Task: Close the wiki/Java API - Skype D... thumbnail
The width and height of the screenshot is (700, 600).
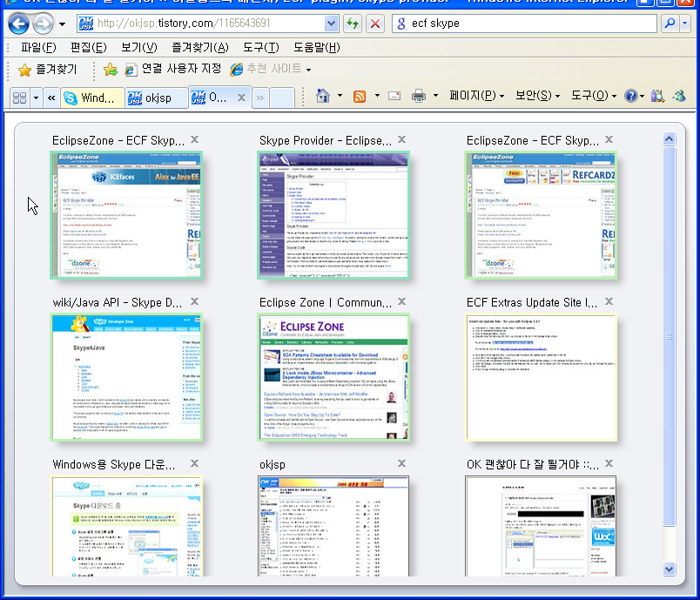Action: tap(194, 302)
